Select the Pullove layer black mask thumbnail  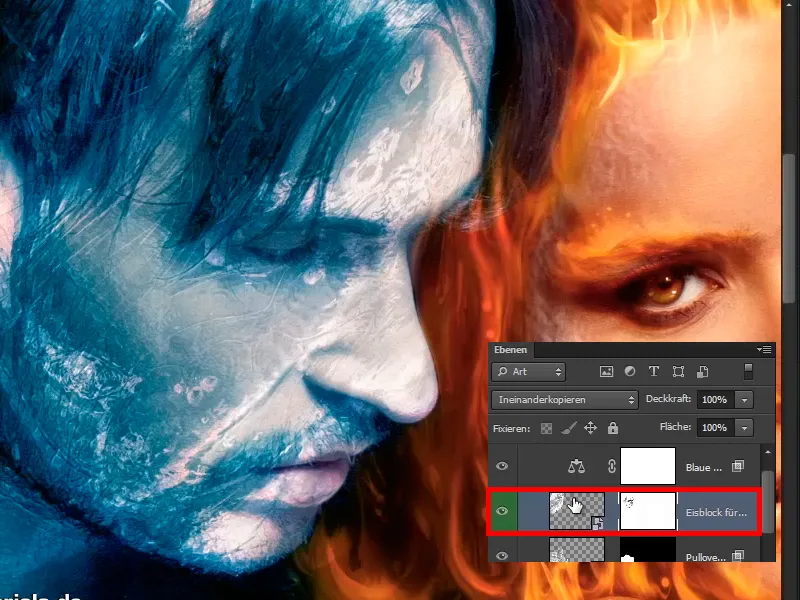coord(648,551)
